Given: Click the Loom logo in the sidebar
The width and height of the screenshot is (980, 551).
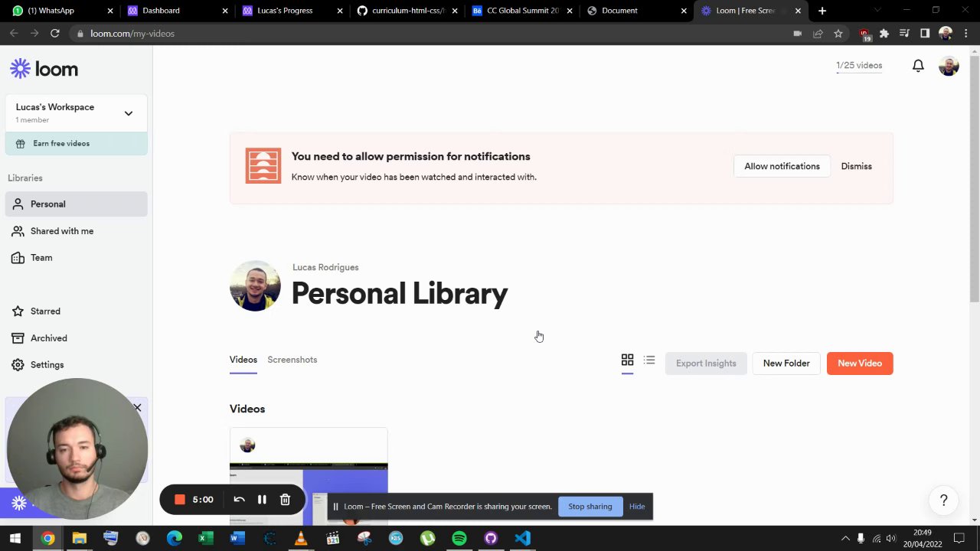Looking at the screenshot, I should tap(44, 69).
